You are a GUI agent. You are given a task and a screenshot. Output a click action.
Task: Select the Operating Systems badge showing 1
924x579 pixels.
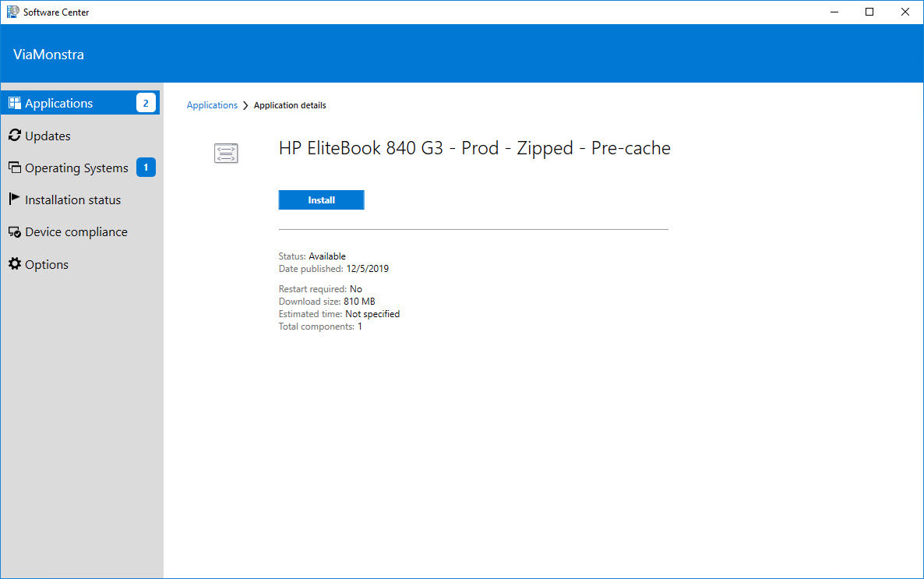tap(146, 168)
